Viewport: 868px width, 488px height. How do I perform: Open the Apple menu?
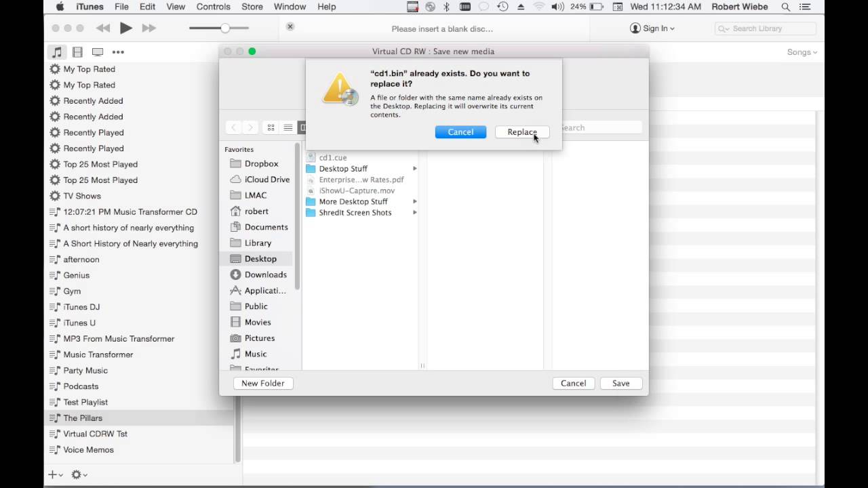(x=60, y=7)
